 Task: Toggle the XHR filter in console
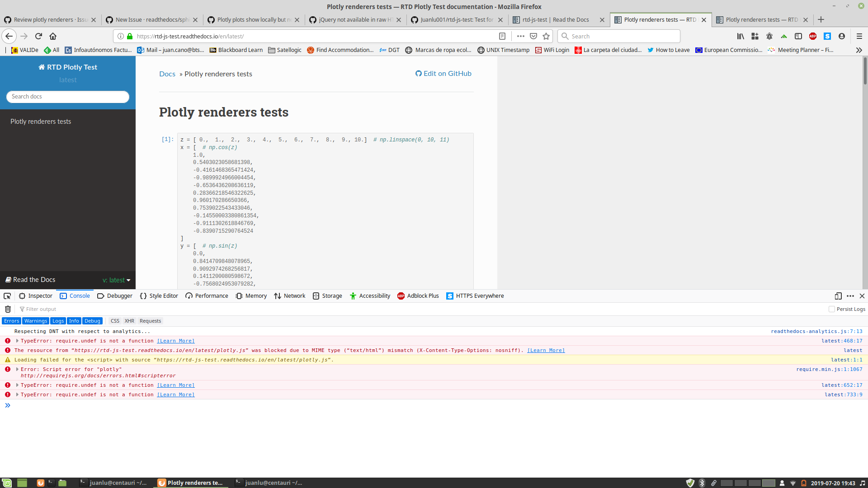coord(129,321)
